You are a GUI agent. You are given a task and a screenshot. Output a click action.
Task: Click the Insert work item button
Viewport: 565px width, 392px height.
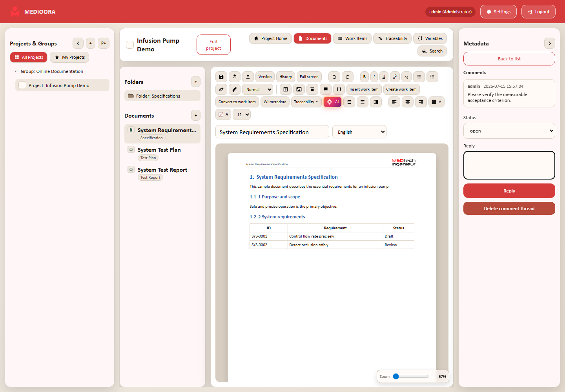(364, 89)
